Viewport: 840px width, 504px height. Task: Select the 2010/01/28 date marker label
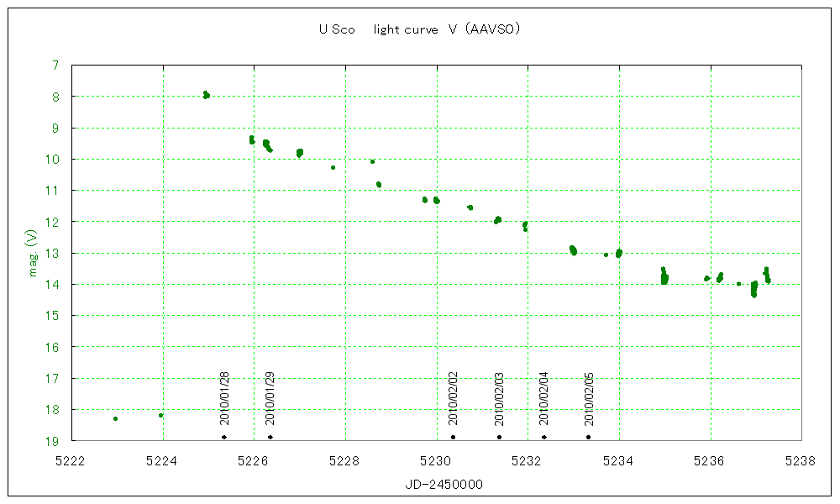pyautogui.click(x=224, y=398)
